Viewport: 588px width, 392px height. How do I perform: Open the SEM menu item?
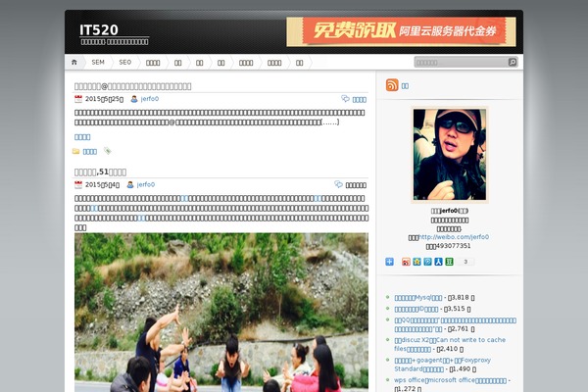[98, 63]
